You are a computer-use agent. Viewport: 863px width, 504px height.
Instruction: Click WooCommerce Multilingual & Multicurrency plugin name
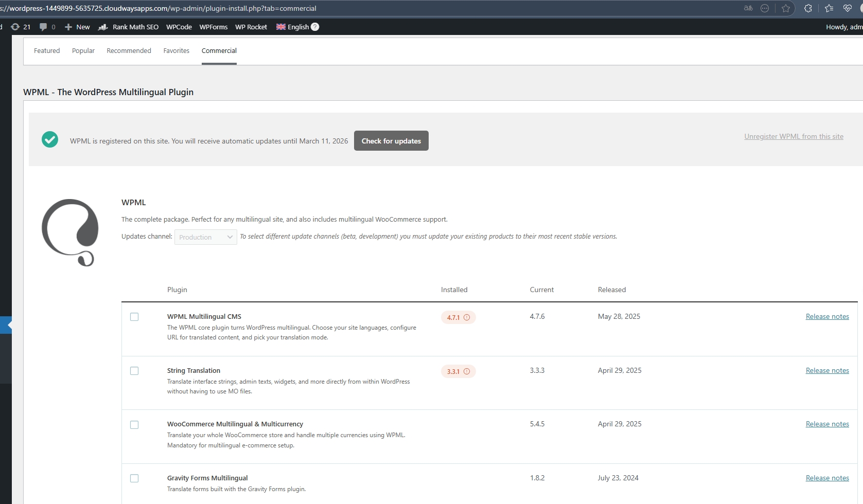click(235, 424)
